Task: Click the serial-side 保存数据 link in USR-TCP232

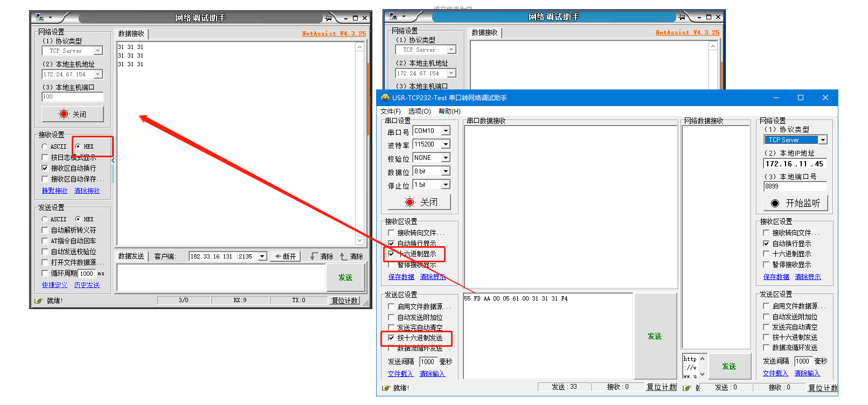Action: (401, 277)
